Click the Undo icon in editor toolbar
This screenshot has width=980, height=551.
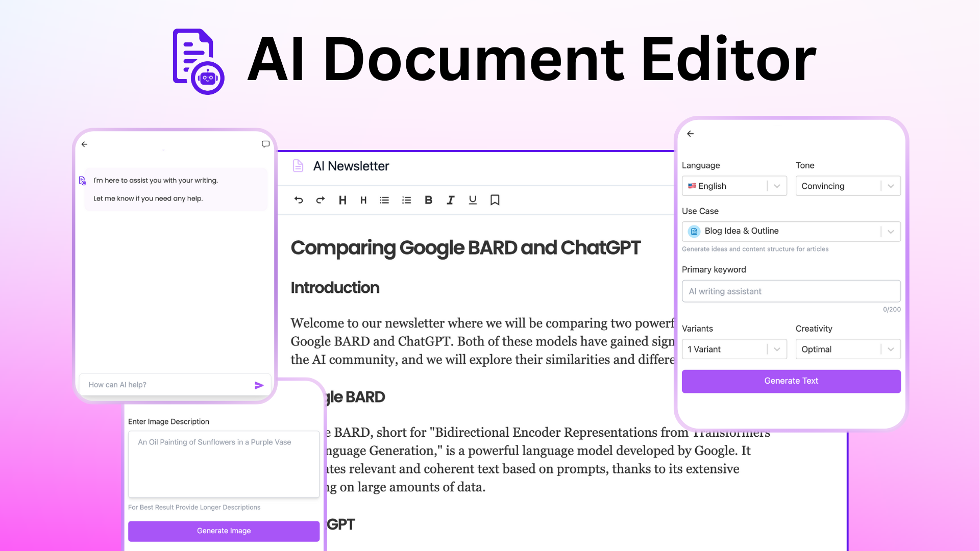299,200
